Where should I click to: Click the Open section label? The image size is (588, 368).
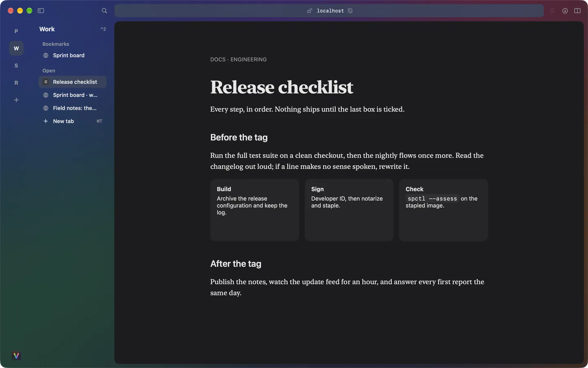coord(49,71)
